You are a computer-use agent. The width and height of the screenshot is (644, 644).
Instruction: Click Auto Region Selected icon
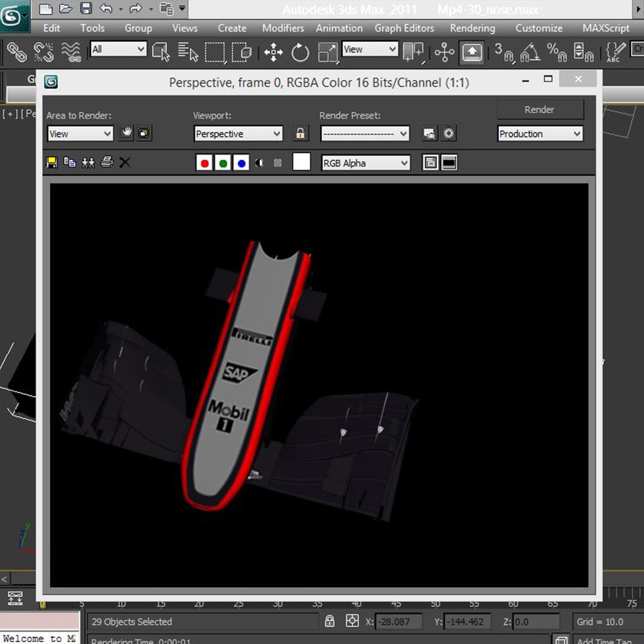click(x=144, y=133)
